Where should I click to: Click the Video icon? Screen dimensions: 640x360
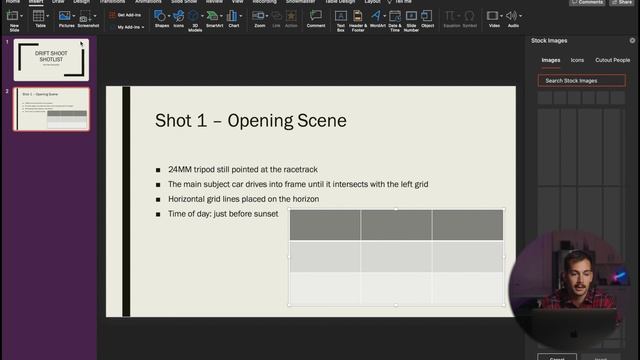click(x=492, y=16)
